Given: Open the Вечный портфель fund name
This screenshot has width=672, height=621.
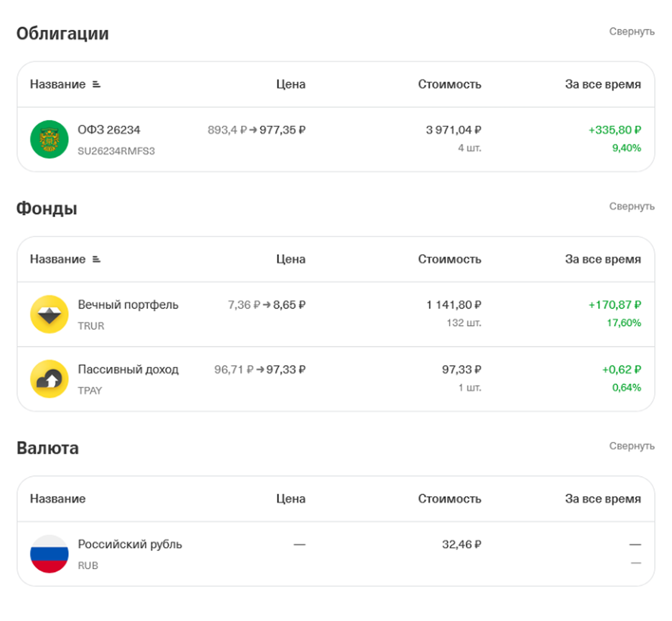Looking at the screenshot, I should (x=128, y=305).
